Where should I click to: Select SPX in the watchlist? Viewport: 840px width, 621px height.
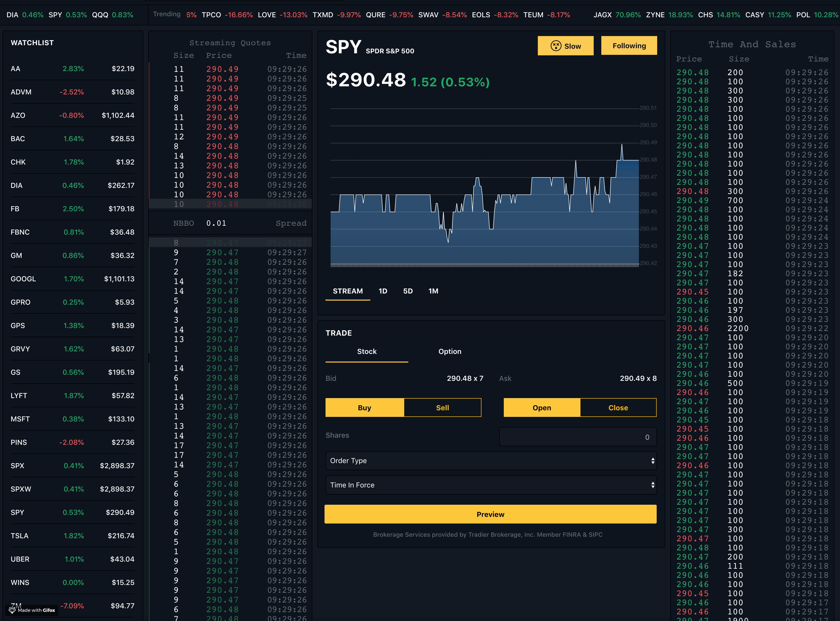coord(73,466)
